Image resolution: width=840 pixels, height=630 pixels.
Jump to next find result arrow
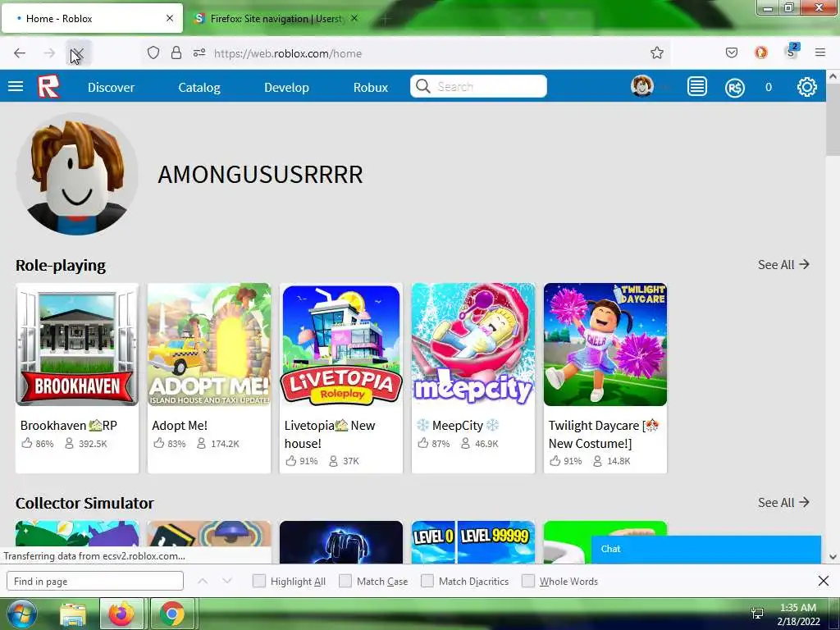227,581
